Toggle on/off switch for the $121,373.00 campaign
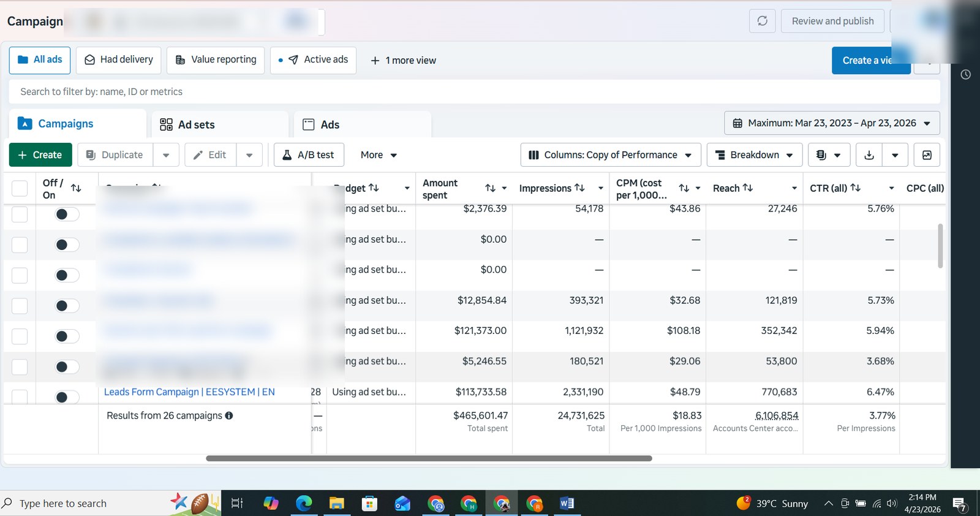 67,336
